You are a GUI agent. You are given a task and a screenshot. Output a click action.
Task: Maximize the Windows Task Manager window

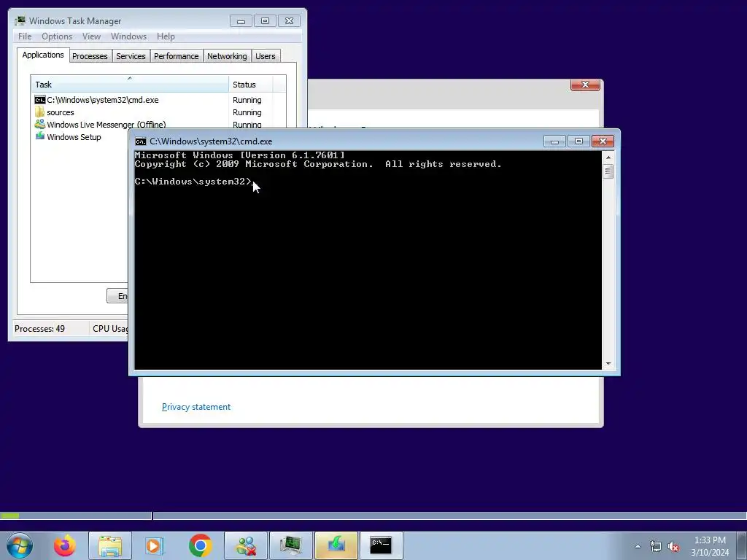265,21
